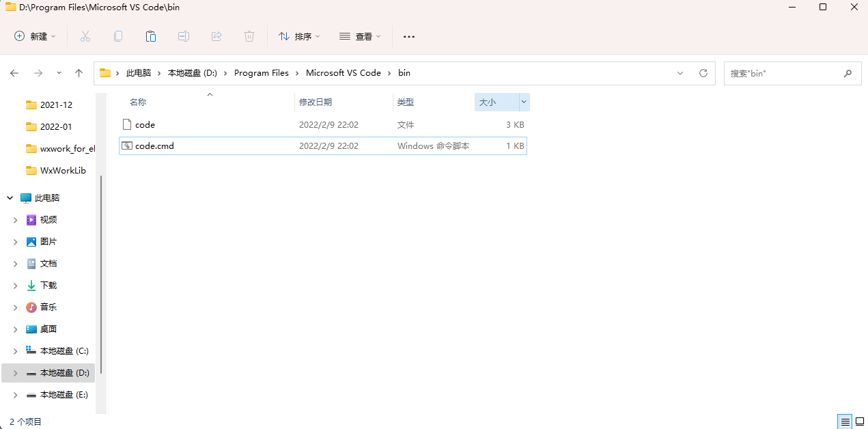
Task: Expand the 音乐 tree node
Action: click(x=16, y=307)
